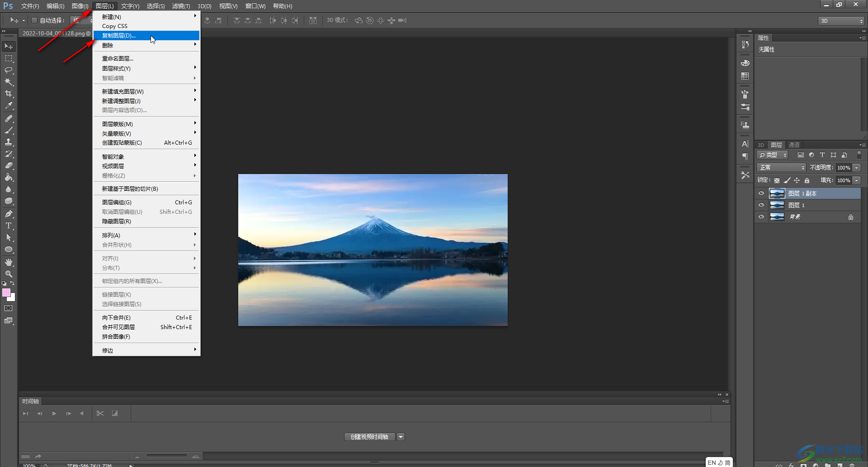Open dropdown beside 创建视频时间轴 button
Screen dimensions: 868x467
click(x=401, y=437)
